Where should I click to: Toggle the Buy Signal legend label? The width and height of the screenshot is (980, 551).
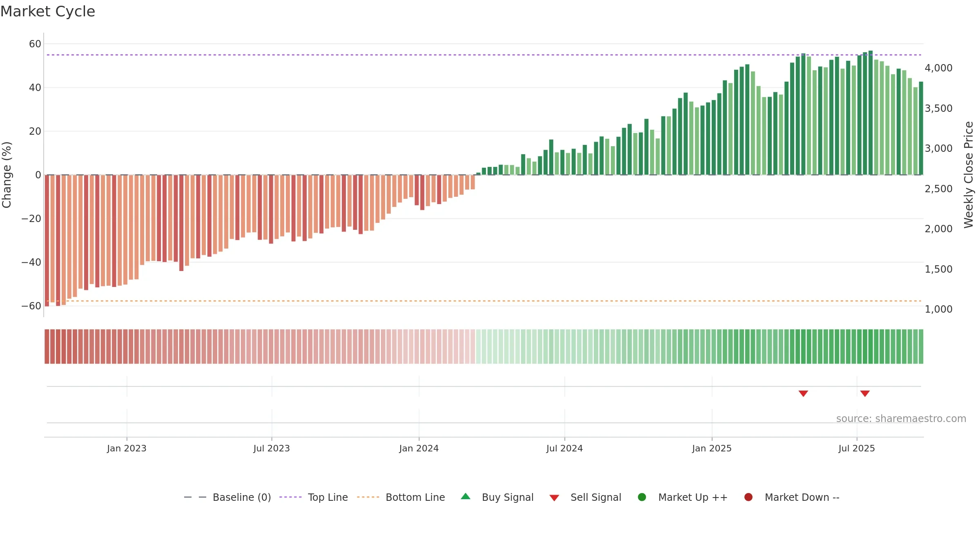pos(508,497)
